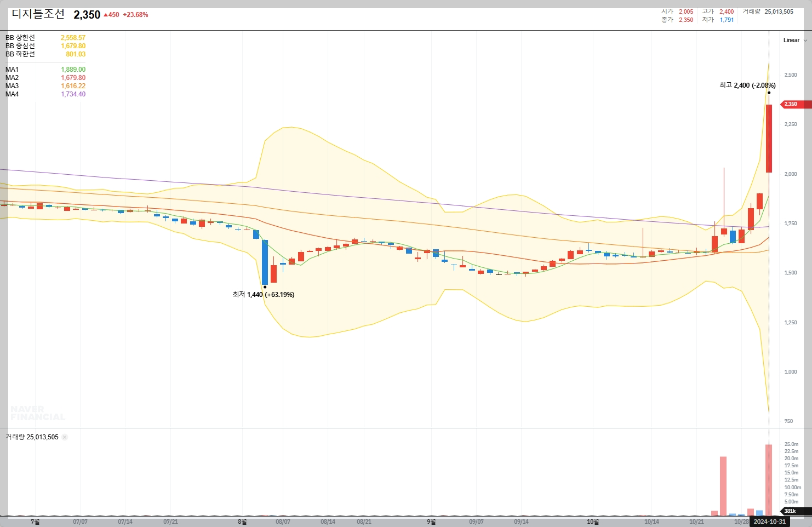The height and width of the screenshot is (527, 812).
Task: Click the 디지틀조선 stock title
Action: [38, 14]
